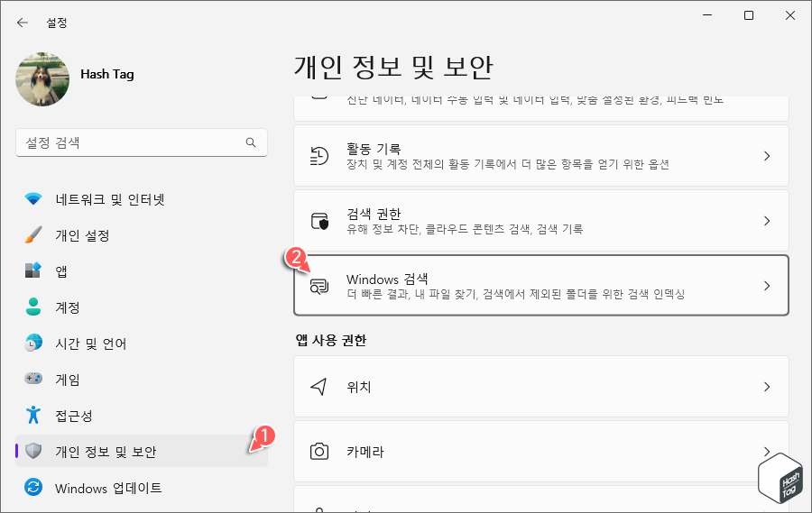Click the 카메라 camera icon
The height and width of the screenshot is (513, 812).
click(319, 452)
